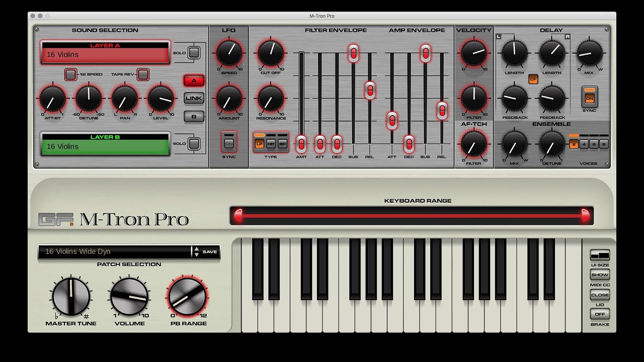Click the Delay Mix knob
644x362 pixels.
tap(589, 53)
